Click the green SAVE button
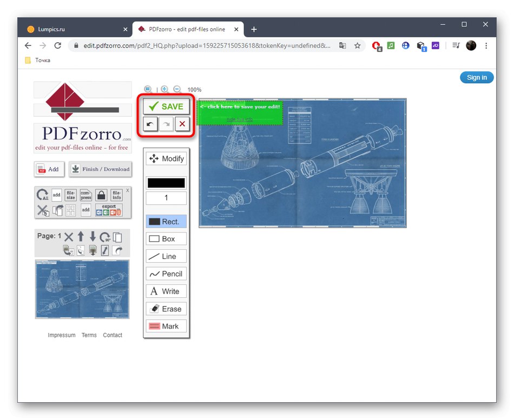The image size is (514, 420). click(x=165, y=106)
